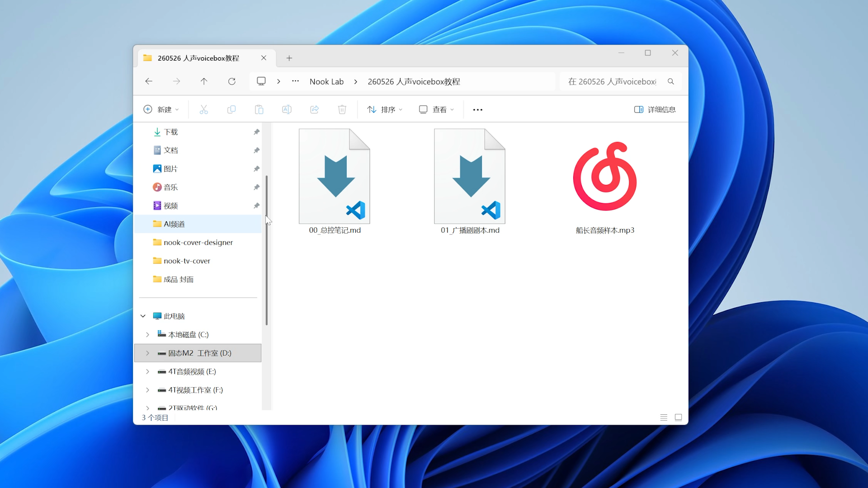
Task: Expand the chevron after Nook Lab
Action: point(356,81)
